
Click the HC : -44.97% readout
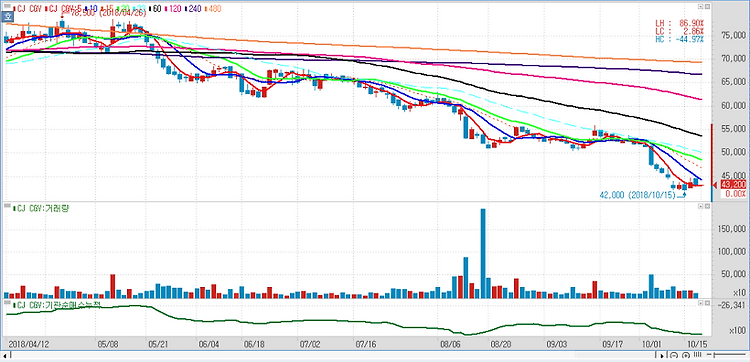coord(679,39)
